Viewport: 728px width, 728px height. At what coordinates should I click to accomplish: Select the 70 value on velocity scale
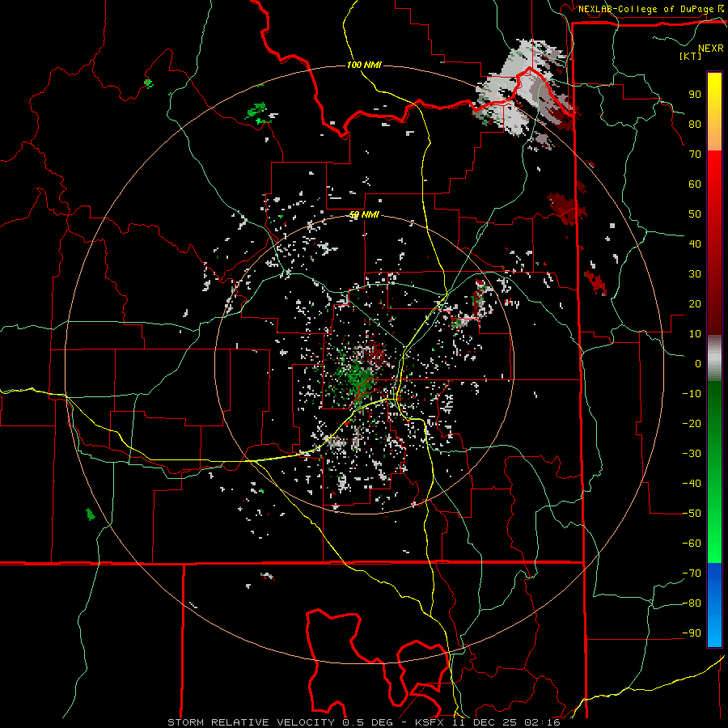point(695,154)
